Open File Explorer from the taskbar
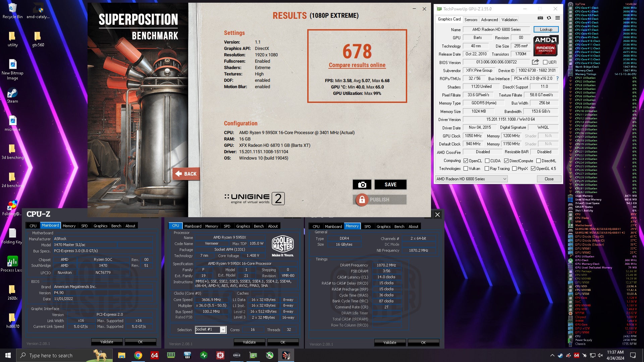This screenshot has width=644, height=362. coord(121,355)
